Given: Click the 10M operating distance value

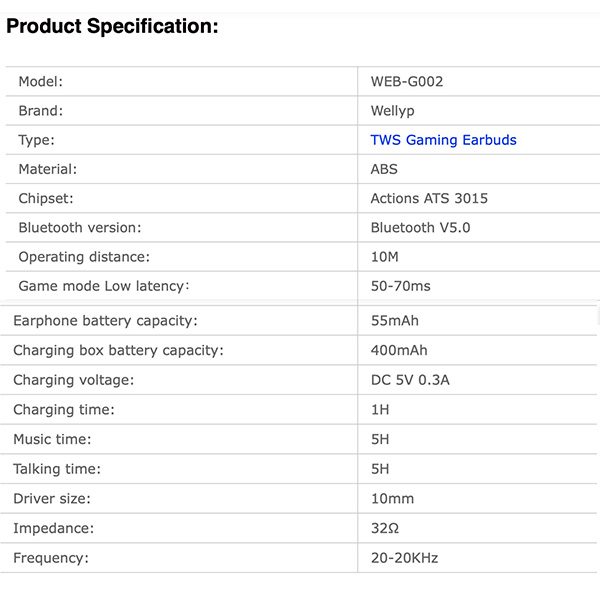Looking at the screenshot, I should tap(385, 257).
